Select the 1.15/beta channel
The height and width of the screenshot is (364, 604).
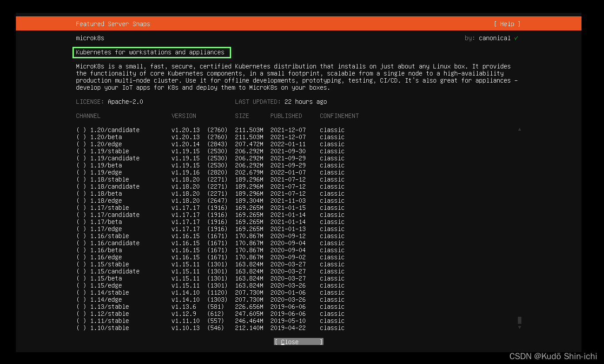210,278
